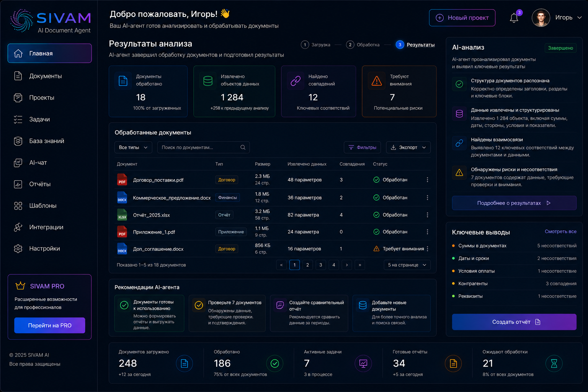The image size is (588, 392).
Task: Click the Интеграции icon in sidebar
Action: tap(18, 227)
